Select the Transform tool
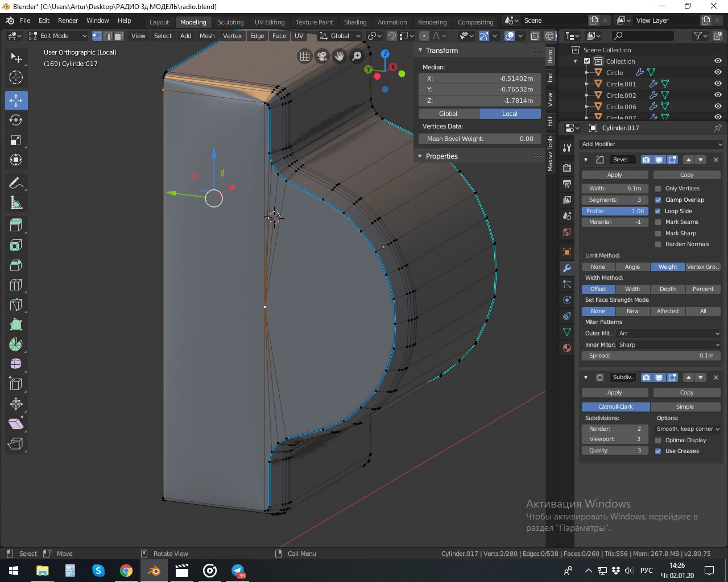The image size is (728, 582). point(16,160)
